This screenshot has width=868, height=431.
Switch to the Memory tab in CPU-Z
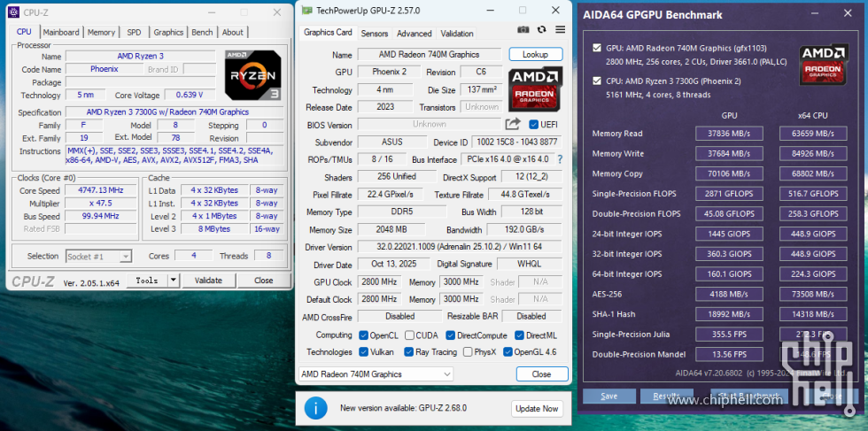pyautogui.click(x=101, y=32)
